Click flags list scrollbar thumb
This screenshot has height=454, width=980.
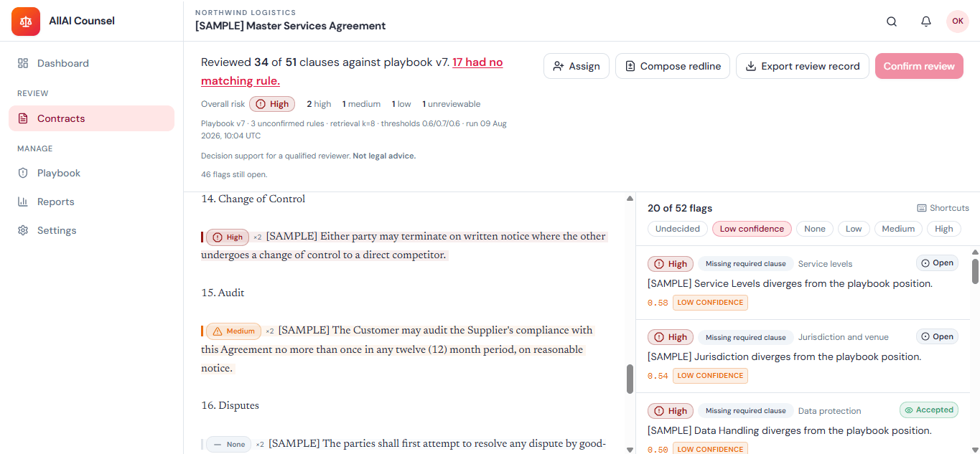tap(975, 271)
